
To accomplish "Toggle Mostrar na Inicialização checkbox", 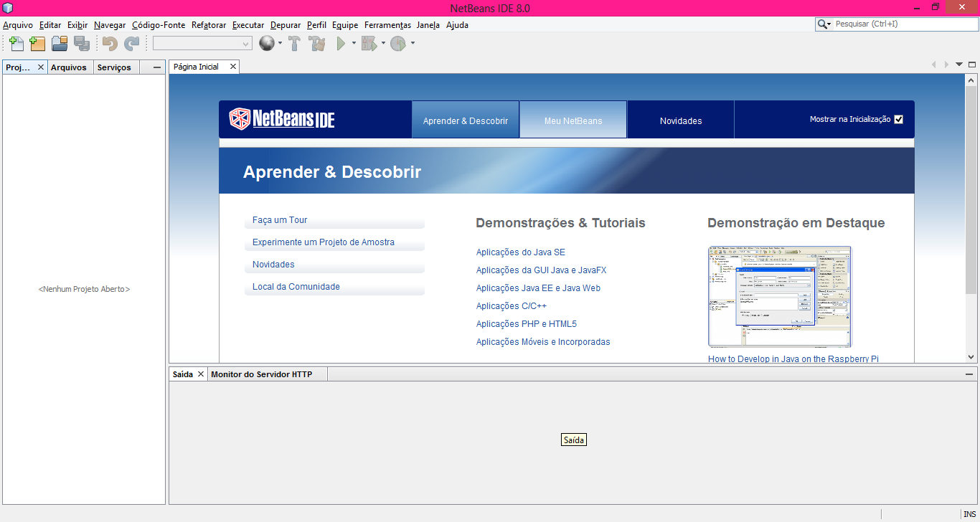I will 898,119.
